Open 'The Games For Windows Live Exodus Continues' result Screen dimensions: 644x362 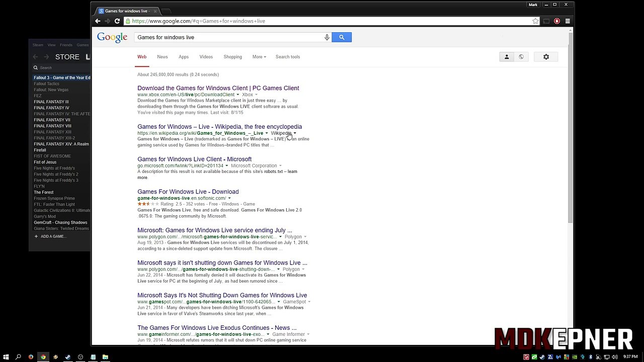click(217, 328)
